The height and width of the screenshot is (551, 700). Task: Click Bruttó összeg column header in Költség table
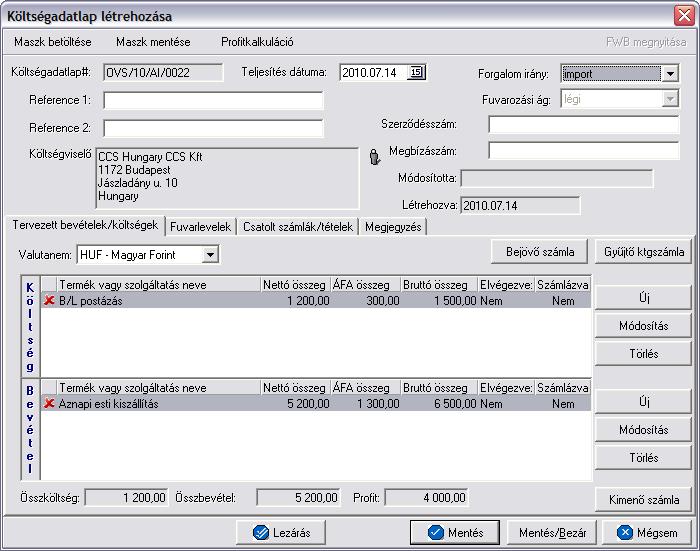coord(438,284)
